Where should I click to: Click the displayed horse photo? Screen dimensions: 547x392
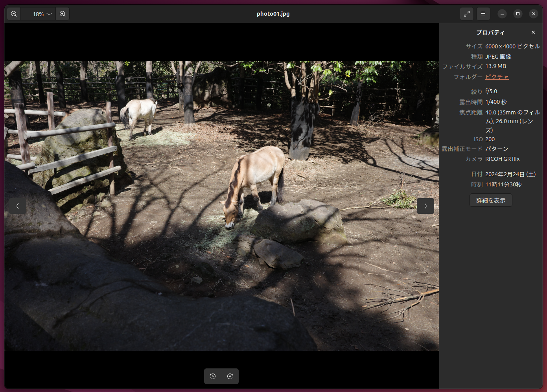point(221,206)
